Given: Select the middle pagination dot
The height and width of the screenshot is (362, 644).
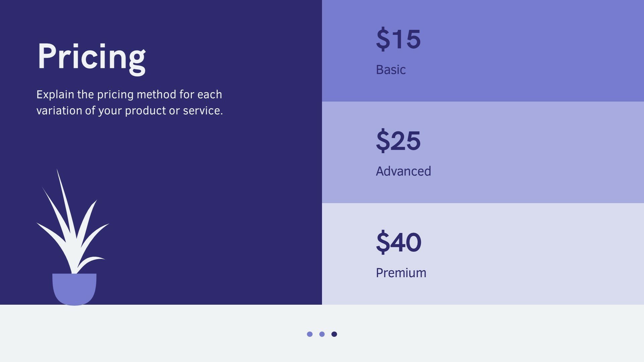Looking at the screenshot, I should click(322, 334).
